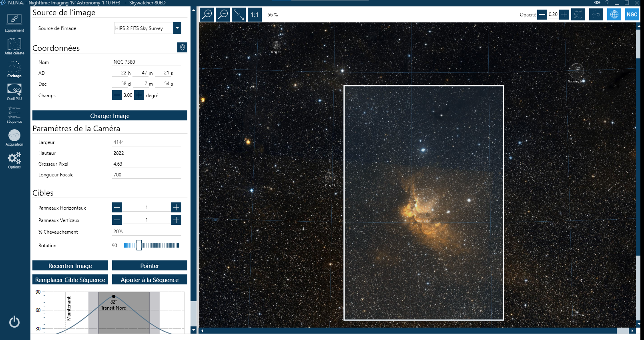Viewport: 644px width, 340px height.
Task: Click the Pointer button
Action: [150, 266]
